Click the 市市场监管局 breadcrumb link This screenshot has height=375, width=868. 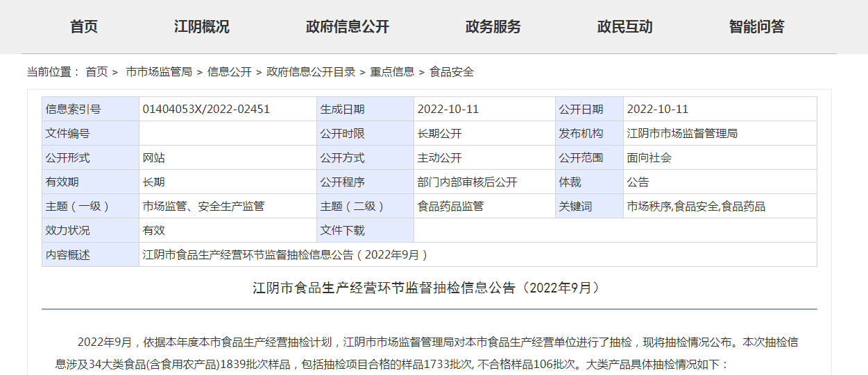click(159, 71)
